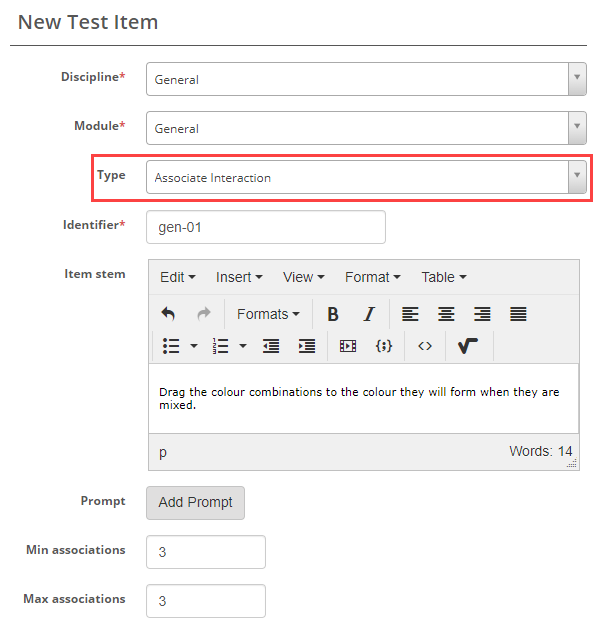Open the Insert menu in editor

(x=239, y=277)
